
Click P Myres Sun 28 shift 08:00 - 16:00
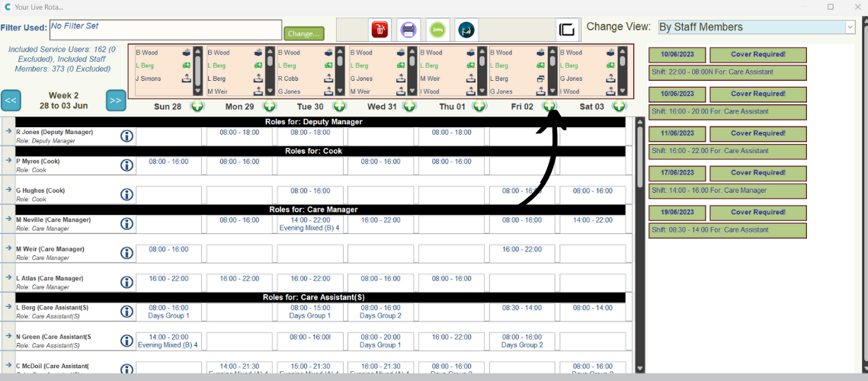point(168,162)
